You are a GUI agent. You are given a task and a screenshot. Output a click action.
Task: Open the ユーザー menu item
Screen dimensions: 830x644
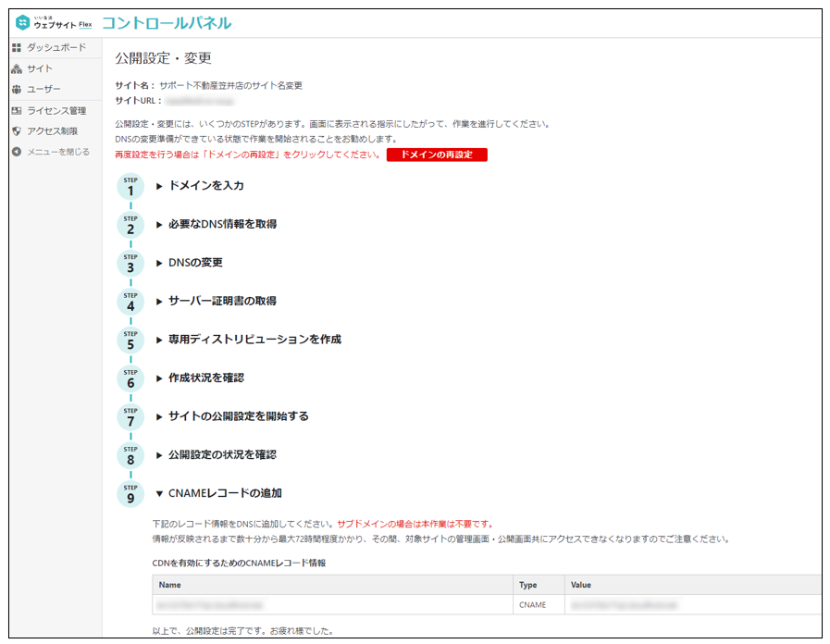pos(43,90)
